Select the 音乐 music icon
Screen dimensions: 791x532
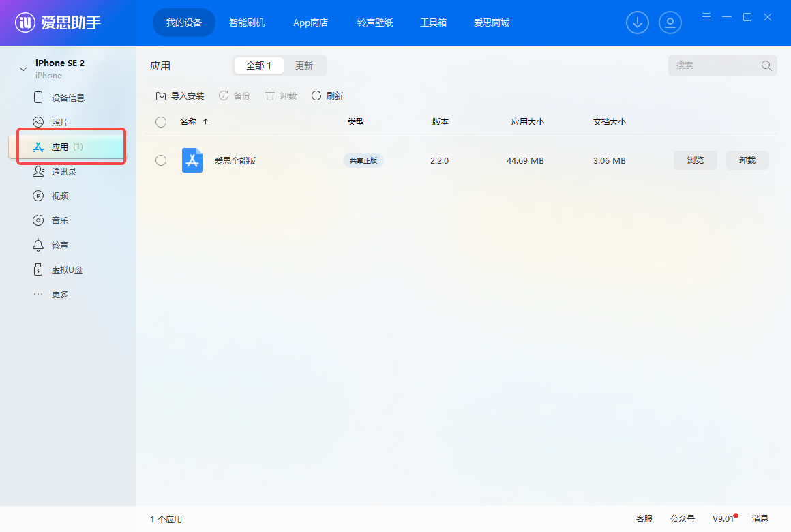pyautogui.click(x=39, y=220)
